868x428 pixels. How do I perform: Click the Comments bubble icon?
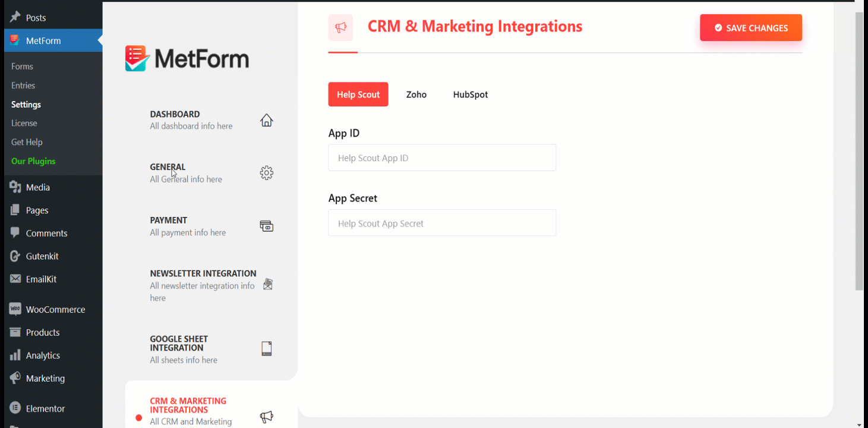[15, 233]
